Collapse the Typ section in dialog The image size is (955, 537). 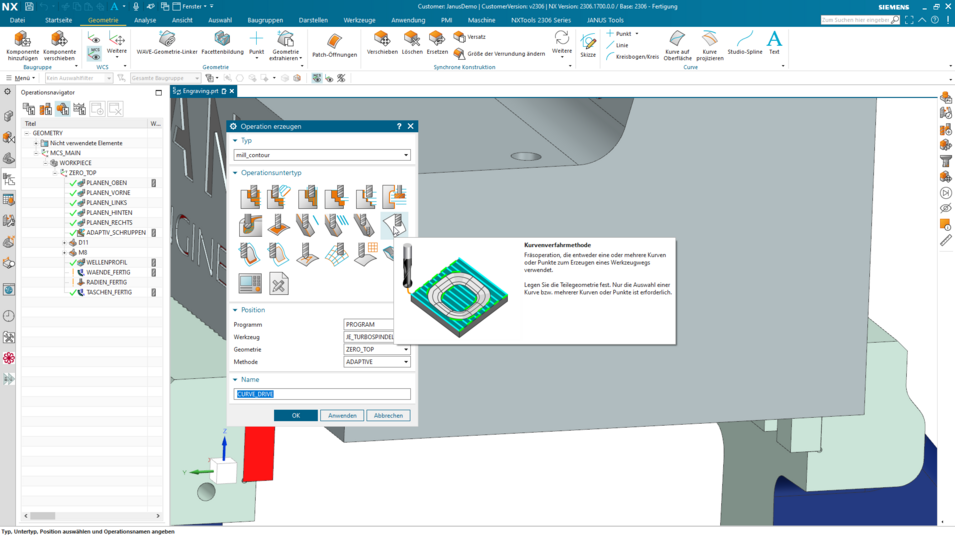tap(236, 141)
